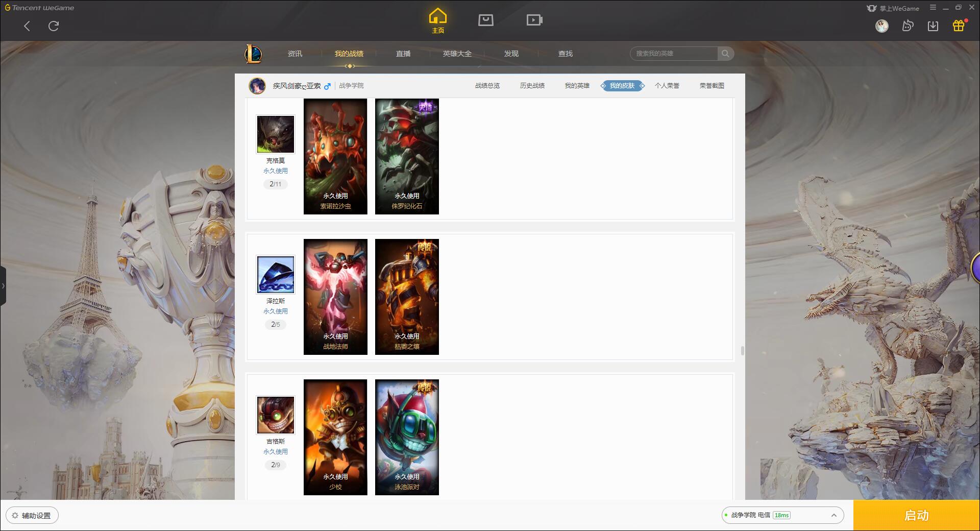Select the League of Legends logo

[x=253, y=54]
